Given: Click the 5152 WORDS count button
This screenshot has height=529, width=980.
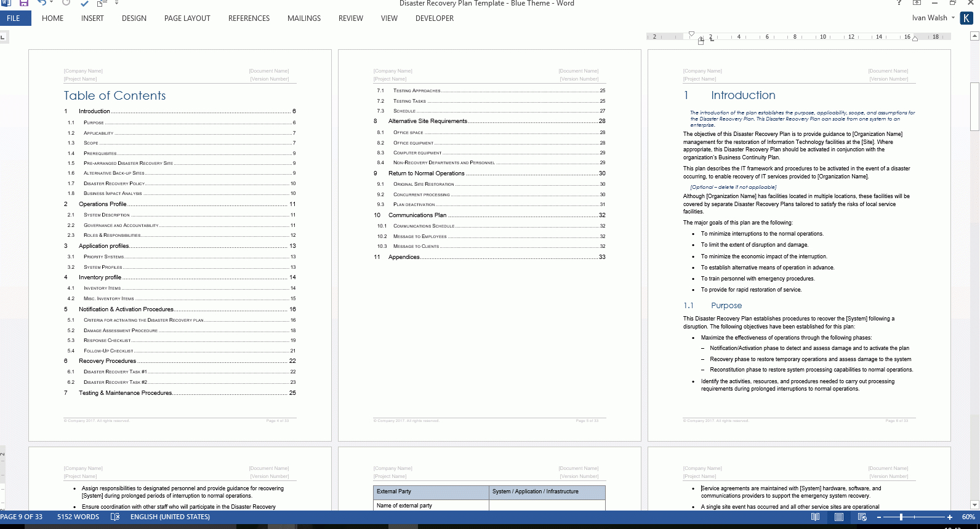Looking at the screenshot, I should [78, 517].
